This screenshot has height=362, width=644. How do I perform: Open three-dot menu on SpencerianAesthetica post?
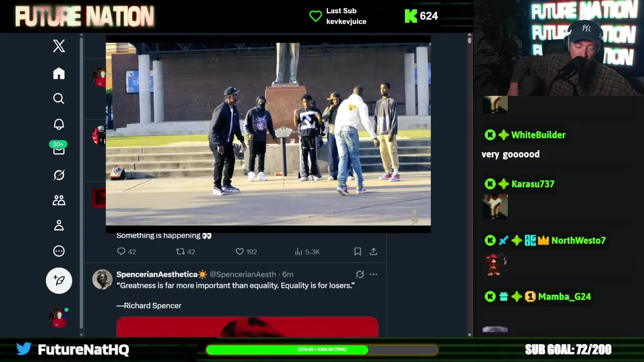373,274
